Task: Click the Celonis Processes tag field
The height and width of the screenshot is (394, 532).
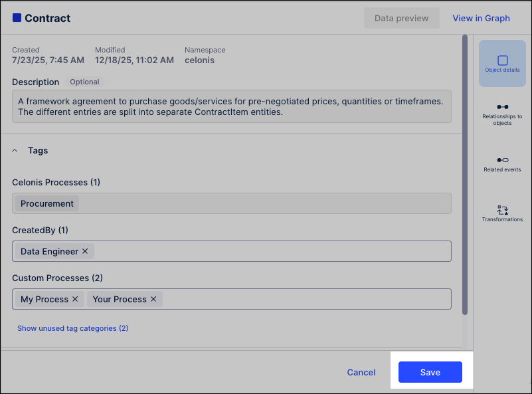Action: click(x=266, y=203)
